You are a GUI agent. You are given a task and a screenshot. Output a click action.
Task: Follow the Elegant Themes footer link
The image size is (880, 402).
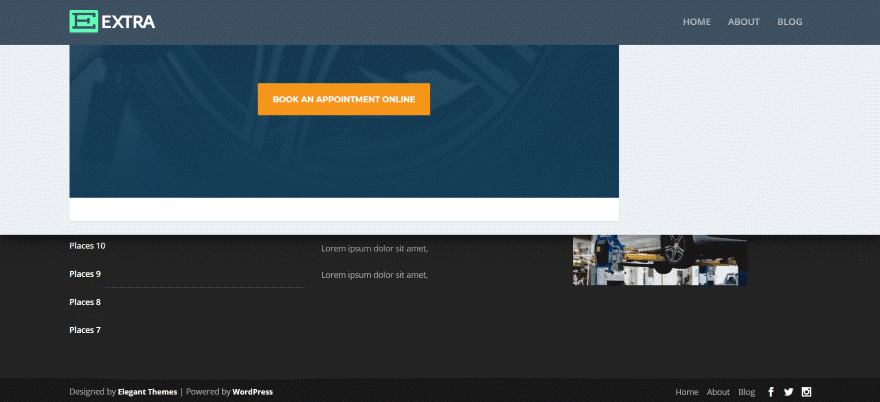pyautogui.click(x=147, y=392)
